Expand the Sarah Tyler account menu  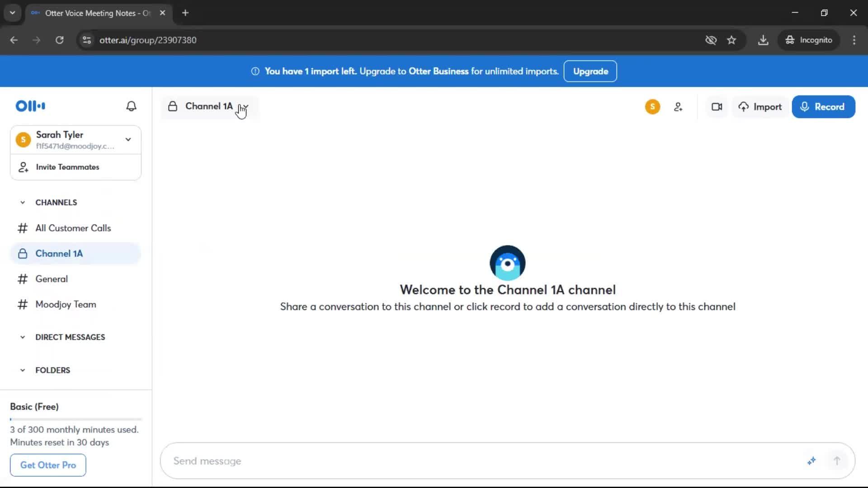click(x=128, y=140)
